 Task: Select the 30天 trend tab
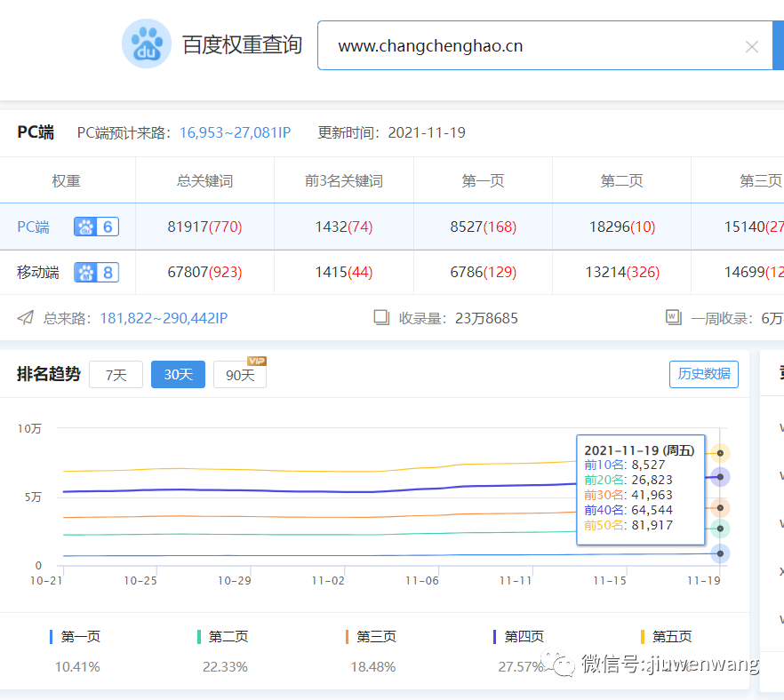tap(178, 374)
